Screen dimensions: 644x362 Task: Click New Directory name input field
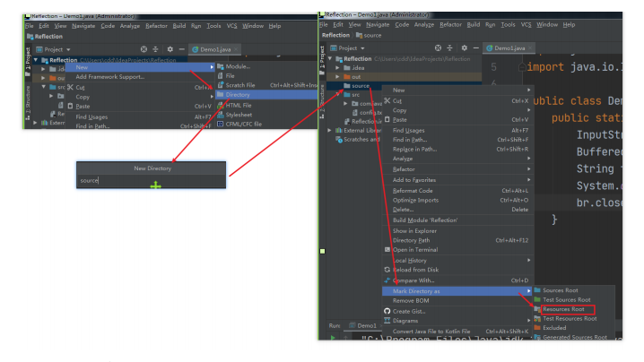tap(152, 181)
